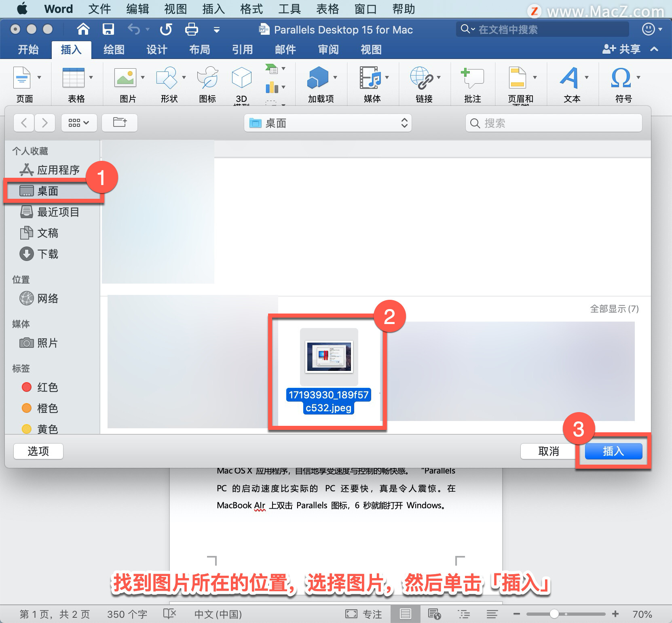
Task: Click the SmartArt icon in ribbon
Action: [272, 69]
